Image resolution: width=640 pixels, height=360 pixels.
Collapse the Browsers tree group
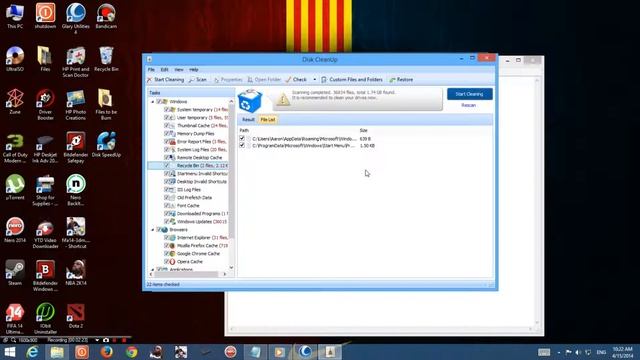click(153, 230)
